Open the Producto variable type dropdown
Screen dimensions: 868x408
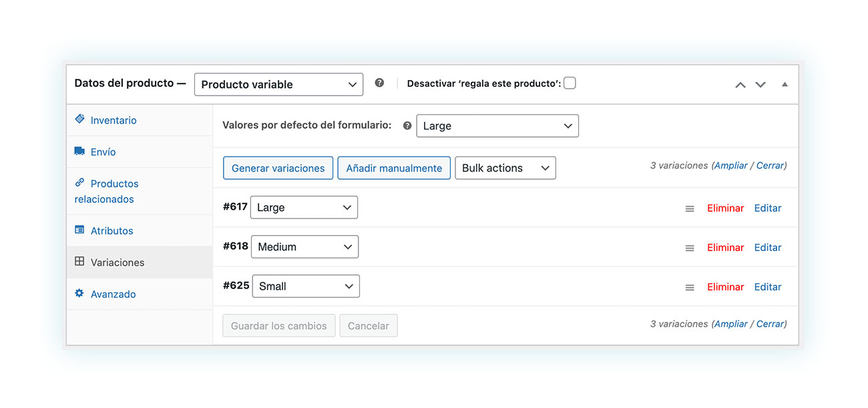tap(278, 84)
